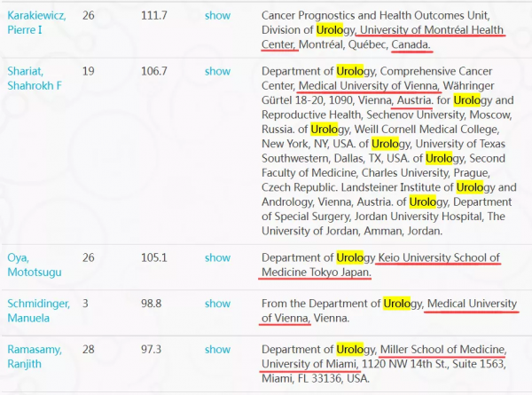Click the Oya, Mototsugu author name
Image resolution: width=532 pixels, height=395 pixels.
(32, 265)
